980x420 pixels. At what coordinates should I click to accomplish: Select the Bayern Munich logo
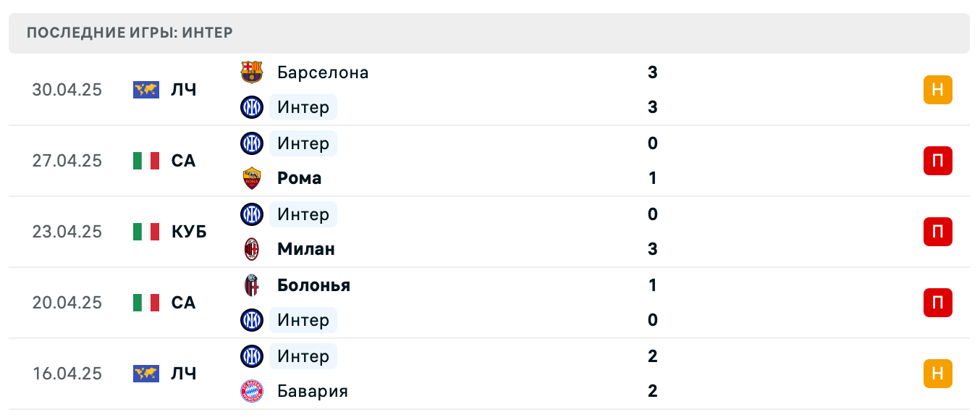(x=252, y=391)
